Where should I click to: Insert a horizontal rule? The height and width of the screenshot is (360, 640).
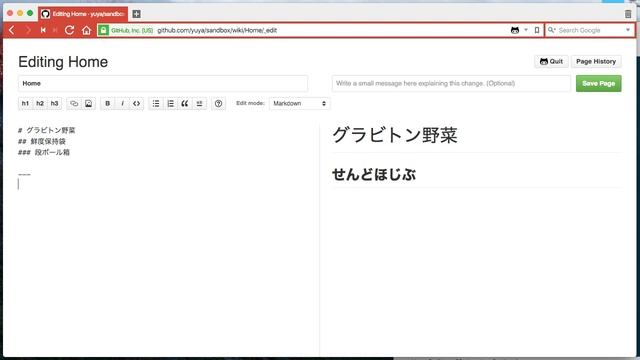199,104
